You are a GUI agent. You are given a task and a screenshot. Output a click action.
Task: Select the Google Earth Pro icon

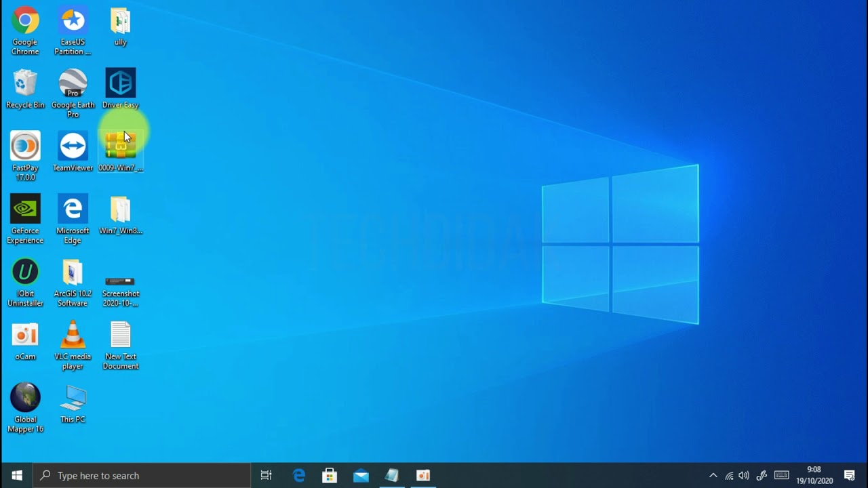(x=73, y=94)
